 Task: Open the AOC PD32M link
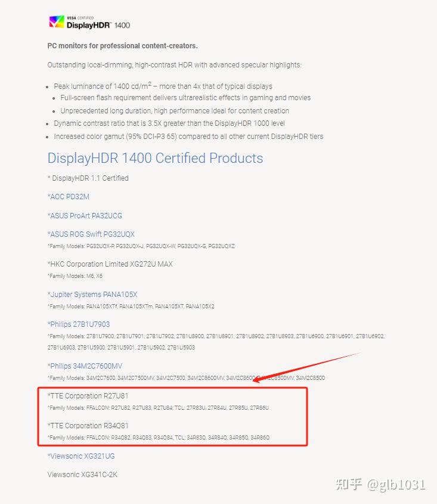69,197
